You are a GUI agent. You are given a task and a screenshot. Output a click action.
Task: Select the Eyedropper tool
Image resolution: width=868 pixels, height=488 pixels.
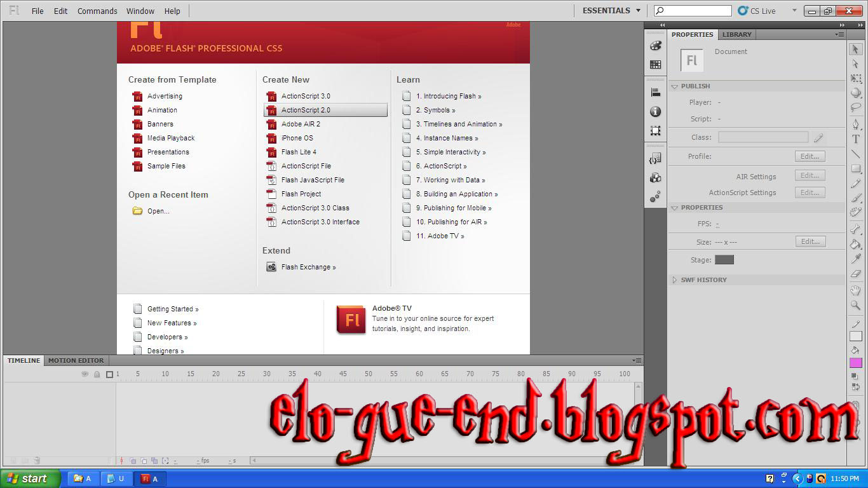[x=856, y=259]
